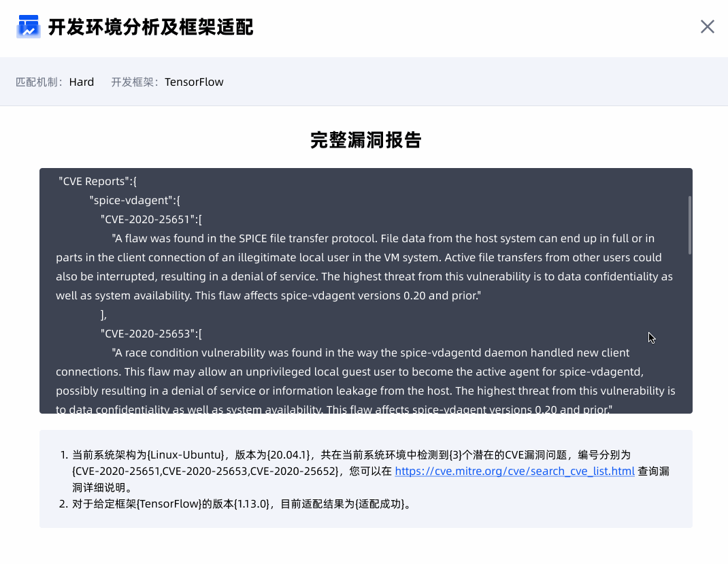728x564 pixels.
Task: Click the closing bracket line after CVE-2020-25651
Action: (x=103, y=315)
